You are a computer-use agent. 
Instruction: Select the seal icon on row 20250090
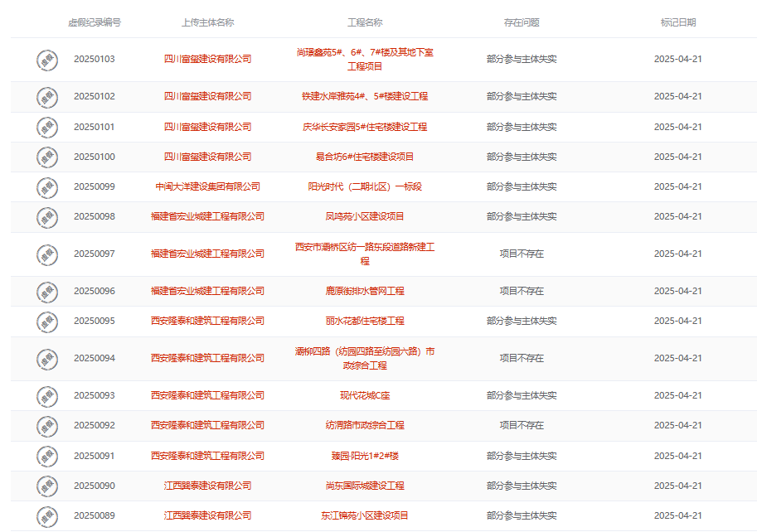click(x=46, y=485)
